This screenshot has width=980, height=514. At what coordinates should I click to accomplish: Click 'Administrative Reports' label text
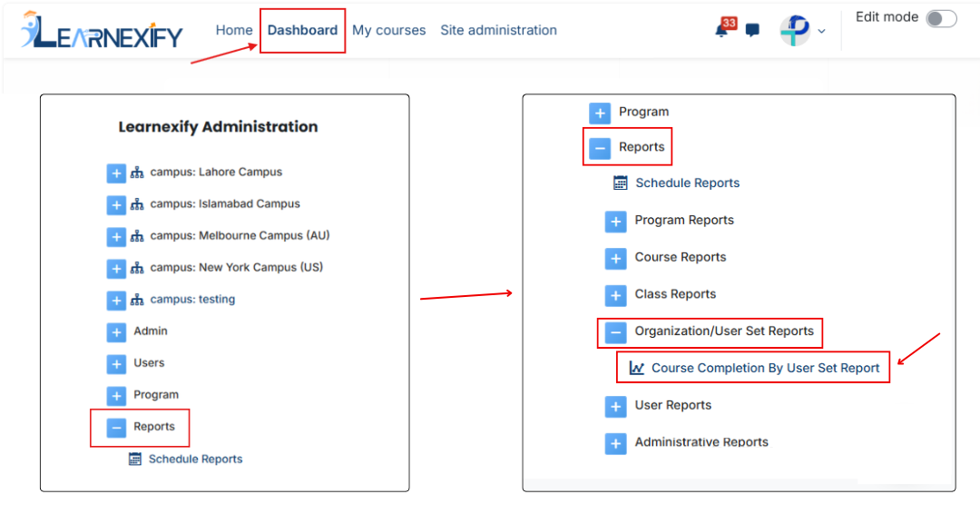tap(701, 441)
